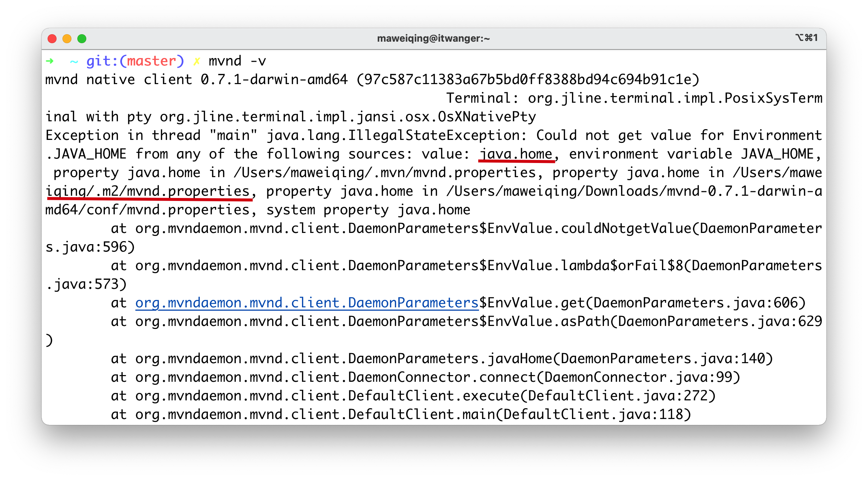Click the DaemonConnector.connect stack trace line
Screen dimensions: 868x480
coord(425,377)
